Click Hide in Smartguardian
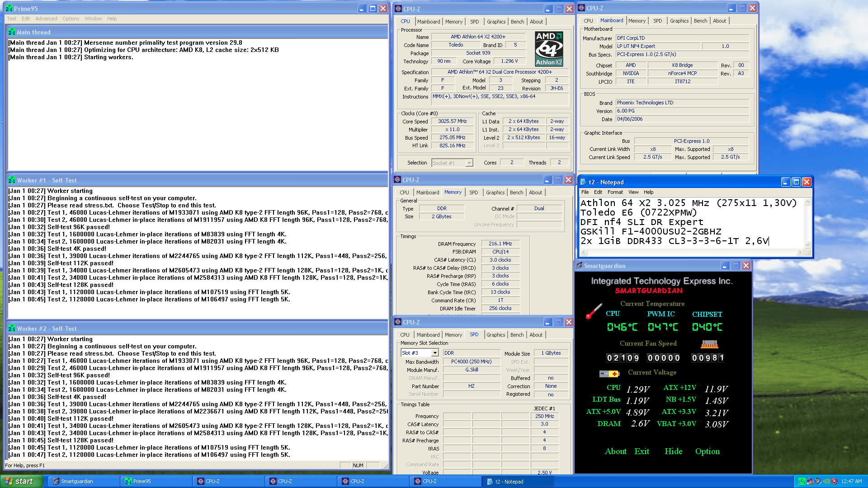The width and height of the screenshot is (868, 488). 674,451
